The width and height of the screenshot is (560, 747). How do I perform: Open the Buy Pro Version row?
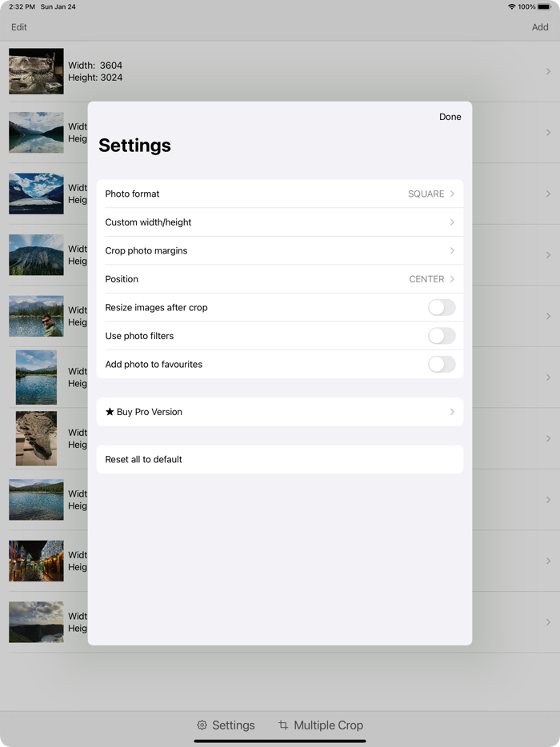tap(280, 412)
